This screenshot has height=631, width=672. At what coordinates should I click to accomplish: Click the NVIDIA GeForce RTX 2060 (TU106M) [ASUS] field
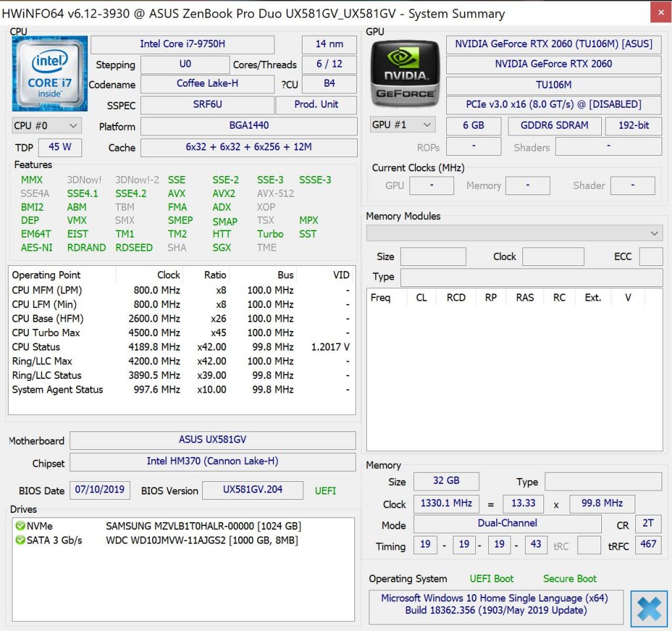(x=554, y=44)
